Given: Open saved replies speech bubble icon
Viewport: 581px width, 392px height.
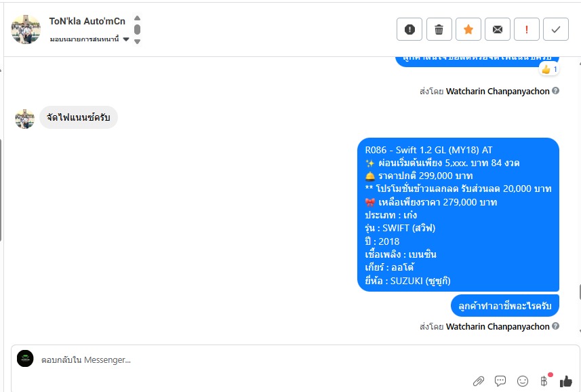Looking at the screenshot, I should (500, 381).
